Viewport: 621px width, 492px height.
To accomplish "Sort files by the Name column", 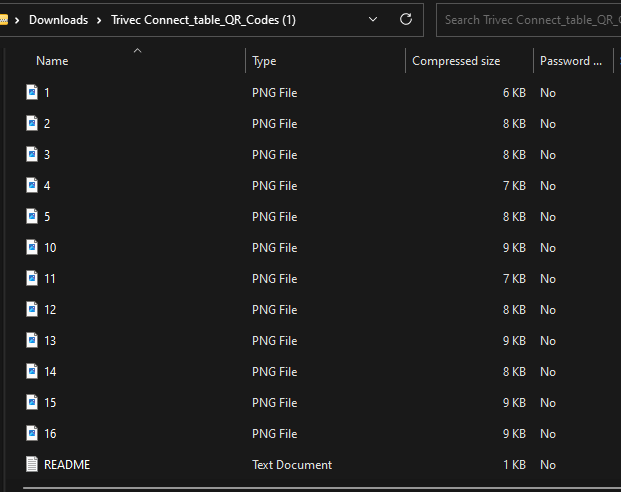I will (x=52, y=61).
